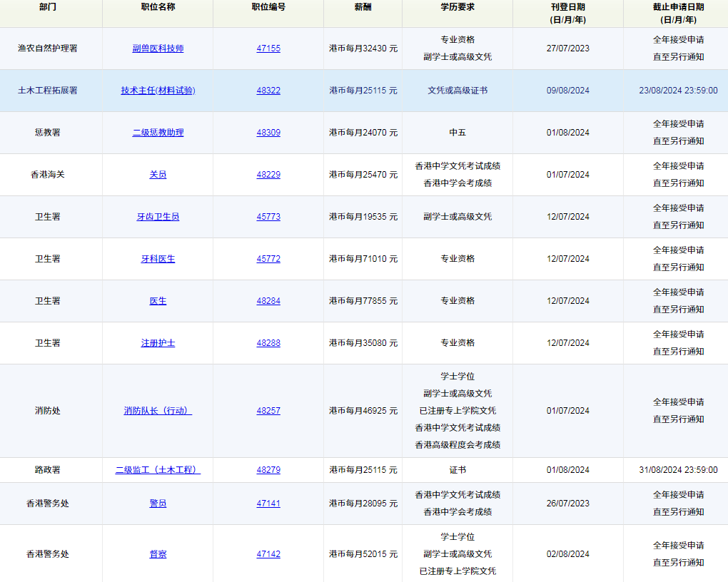Open the 消防队长（行动） job link
Viewport: 728px width, 582px height.
(x=158, y=411)
